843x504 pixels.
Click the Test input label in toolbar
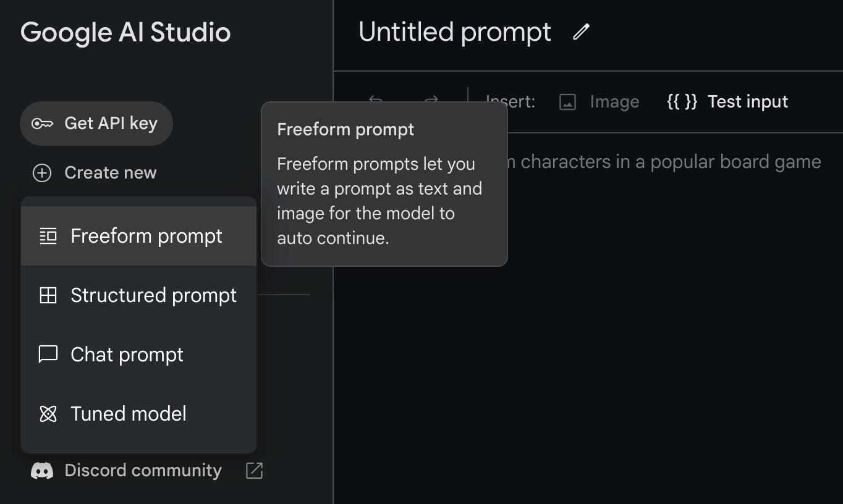point(747,102)
